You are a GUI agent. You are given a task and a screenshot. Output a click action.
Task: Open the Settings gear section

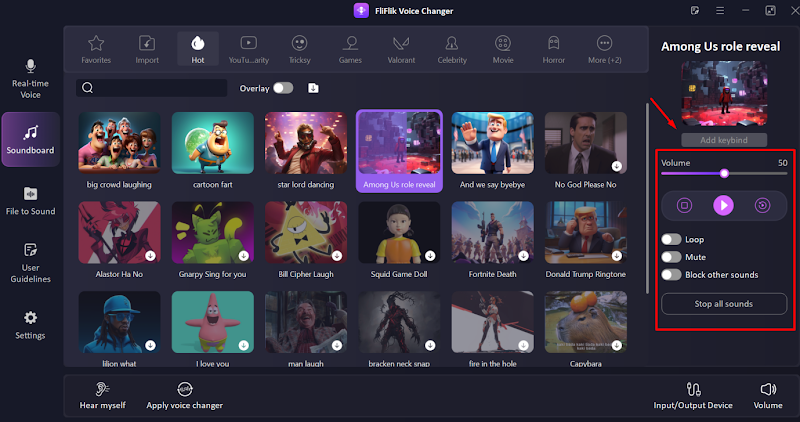pyautogui.click(x=30, y=325)
